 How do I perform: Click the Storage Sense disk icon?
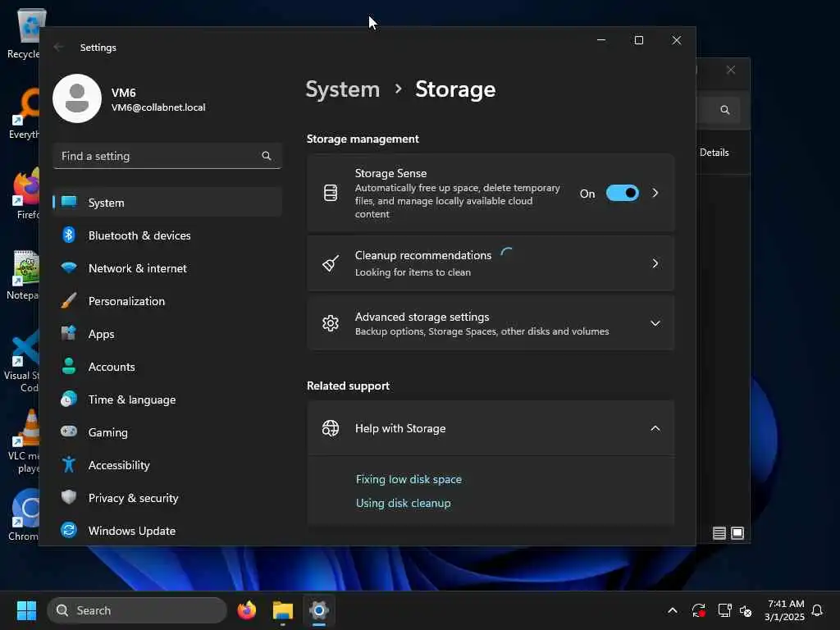[x=331, y=193]
